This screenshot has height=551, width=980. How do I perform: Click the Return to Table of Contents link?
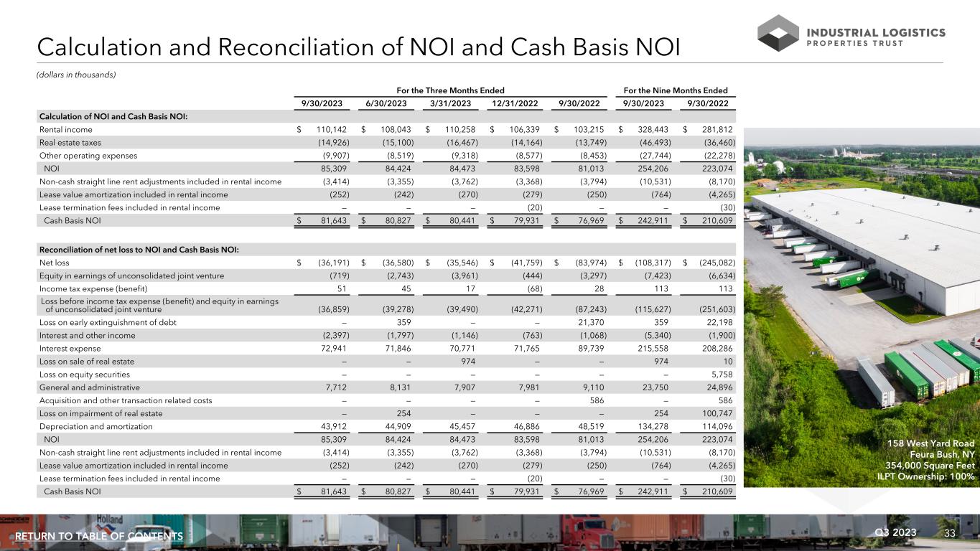click(x=98, y=537)
